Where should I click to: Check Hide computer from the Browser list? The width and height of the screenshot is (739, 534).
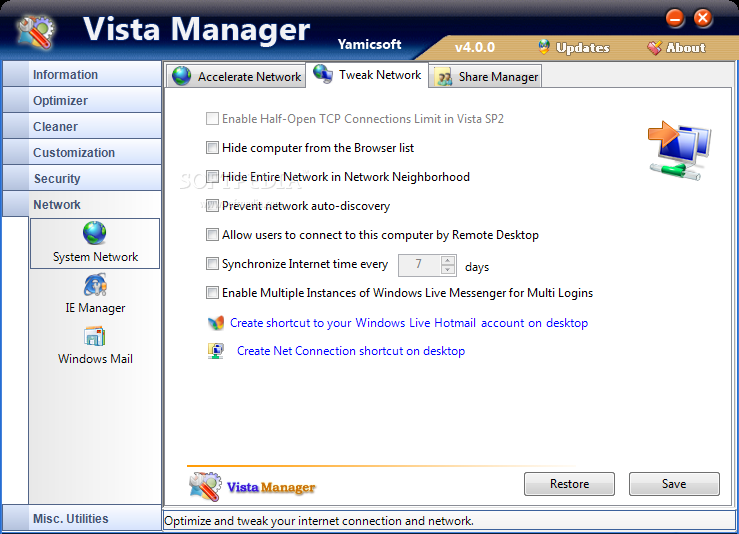point(212,148)
